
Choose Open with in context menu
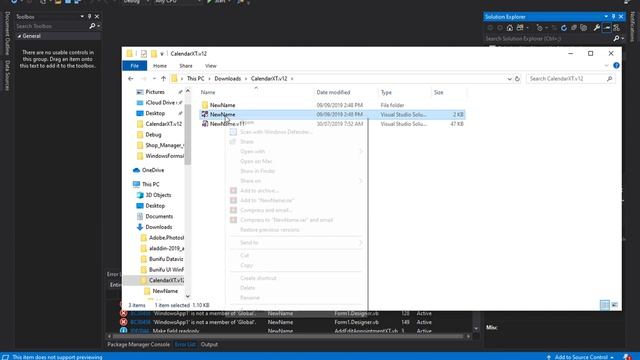coord(253,151)
